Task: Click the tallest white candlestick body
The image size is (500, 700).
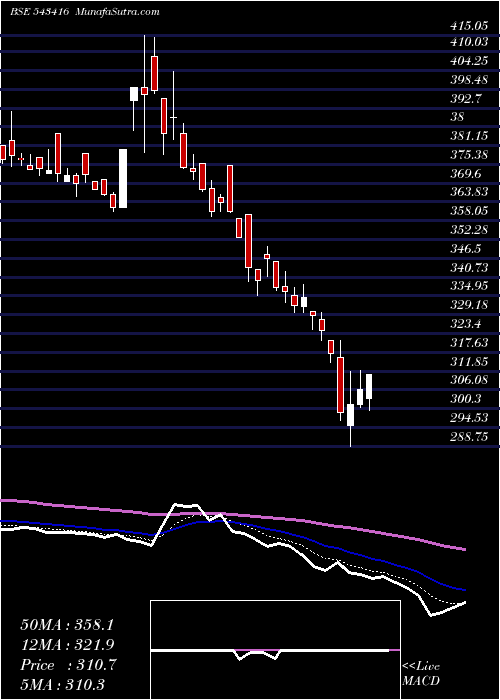Action: click(x=123, y=179)
